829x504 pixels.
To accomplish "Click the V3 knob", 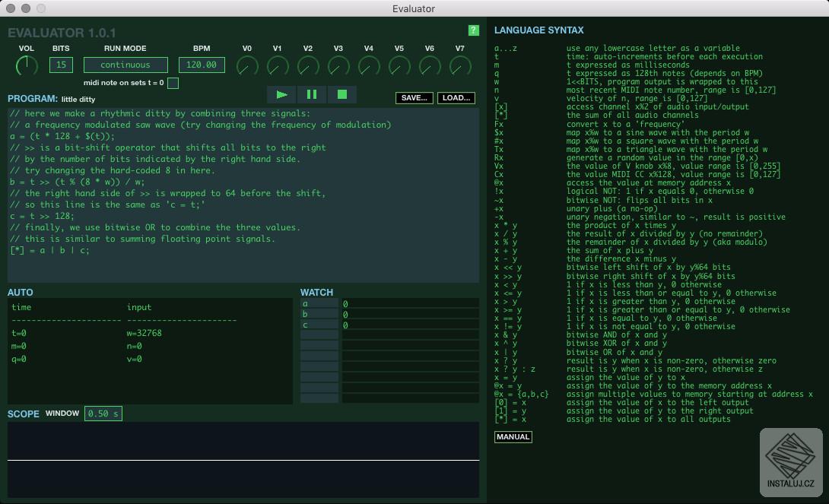I will tap(338, 67).
